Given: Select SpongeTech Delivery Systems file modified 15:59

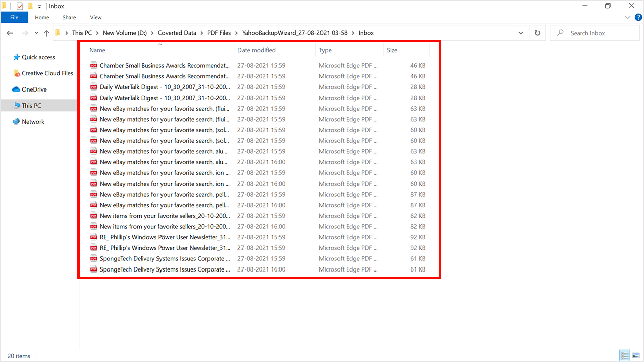Looking at the screenshot, I should tap(258, 259).
